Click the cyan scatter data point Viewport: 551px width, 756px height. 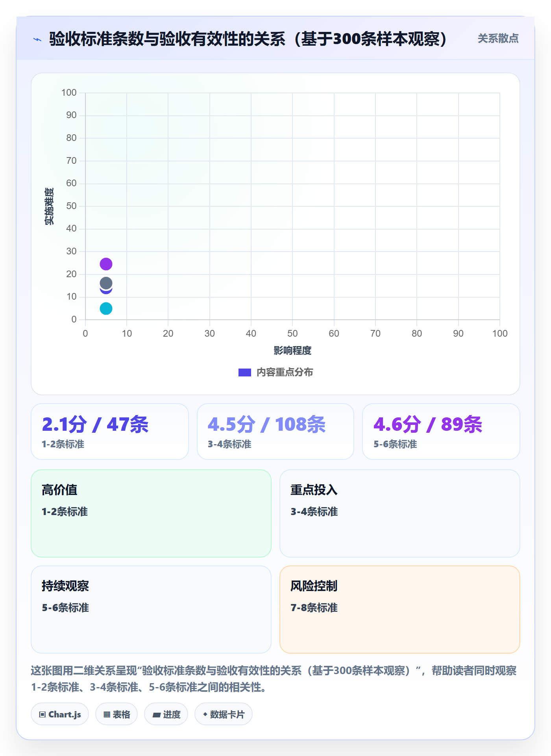[x=106, y=308]
